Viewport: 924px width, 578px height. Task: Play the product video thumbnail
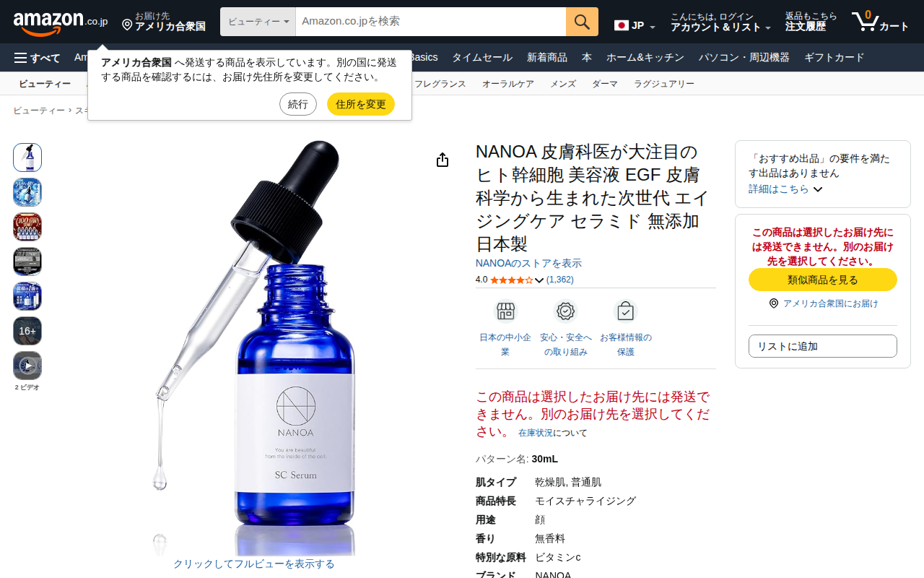coord(27,366)
